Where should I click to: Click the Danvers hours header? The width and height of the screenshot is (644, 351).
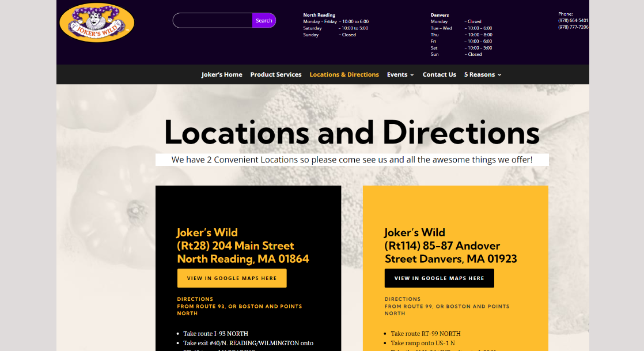[x=440, y=15]
